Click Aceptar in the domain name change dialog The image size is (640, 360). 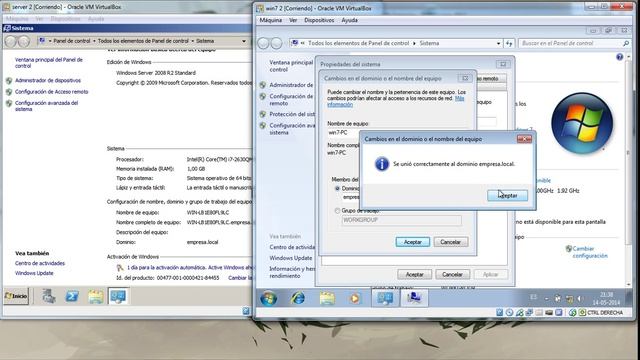[x=413, y=242]
